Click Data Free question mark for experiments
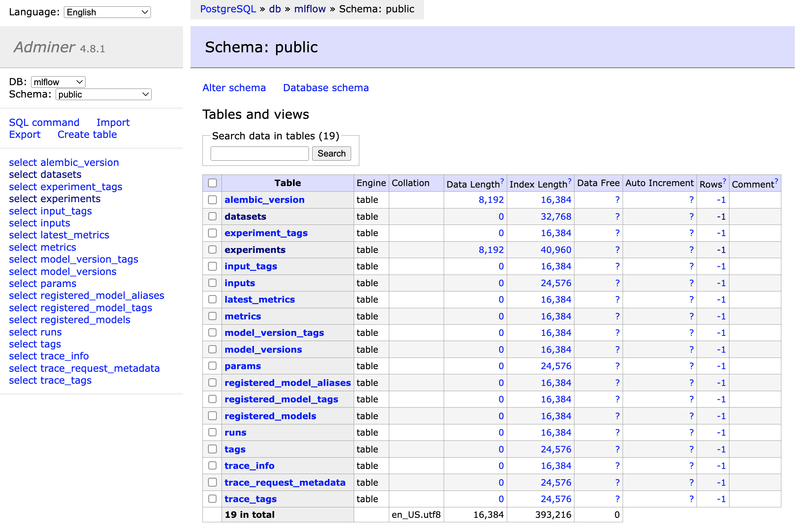This screenshot has width=809, height=532. (617, 250)
